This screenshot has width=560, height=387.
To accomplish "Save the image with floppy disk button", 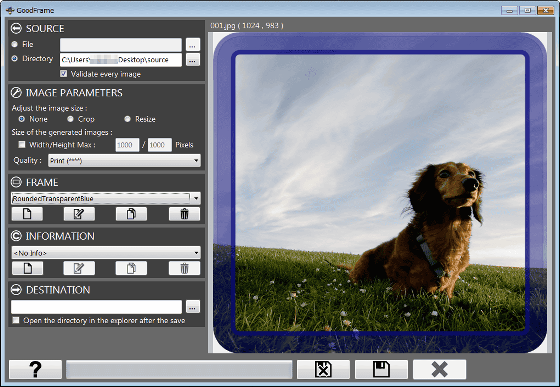I will [x=381, y=369].
